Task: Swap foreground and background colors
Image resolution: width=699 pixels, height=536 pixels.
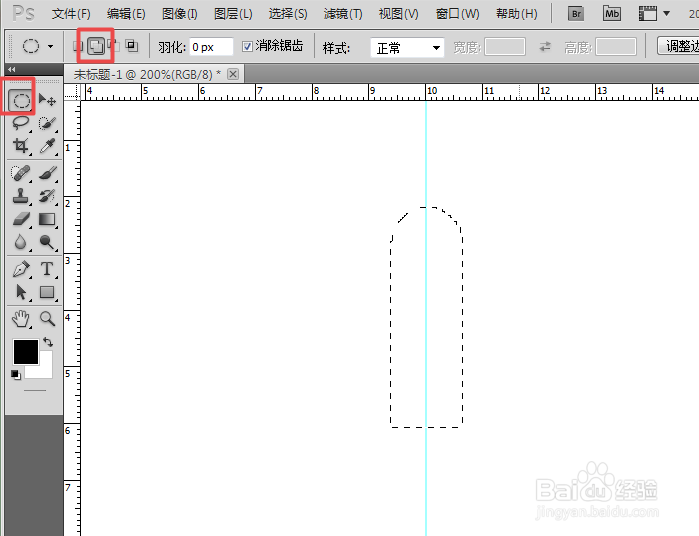Action: coord(48,342)
